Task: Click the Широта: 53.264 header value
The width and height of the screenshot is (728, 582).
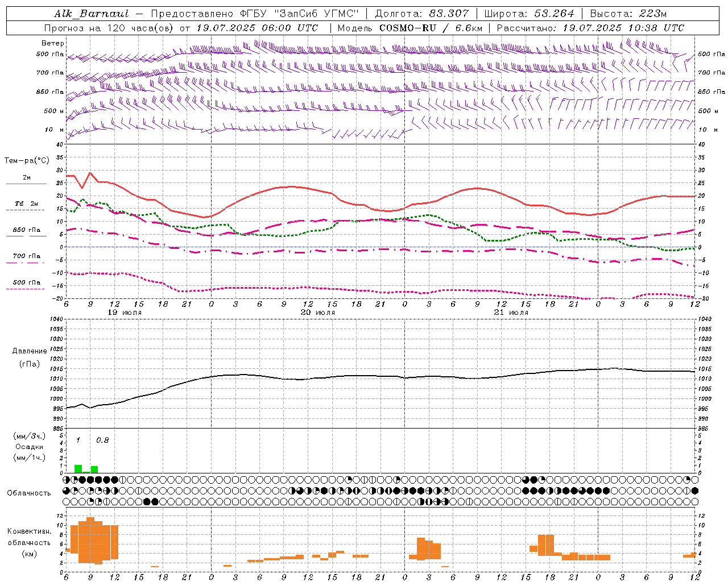Action: click(x=530, y=13)
